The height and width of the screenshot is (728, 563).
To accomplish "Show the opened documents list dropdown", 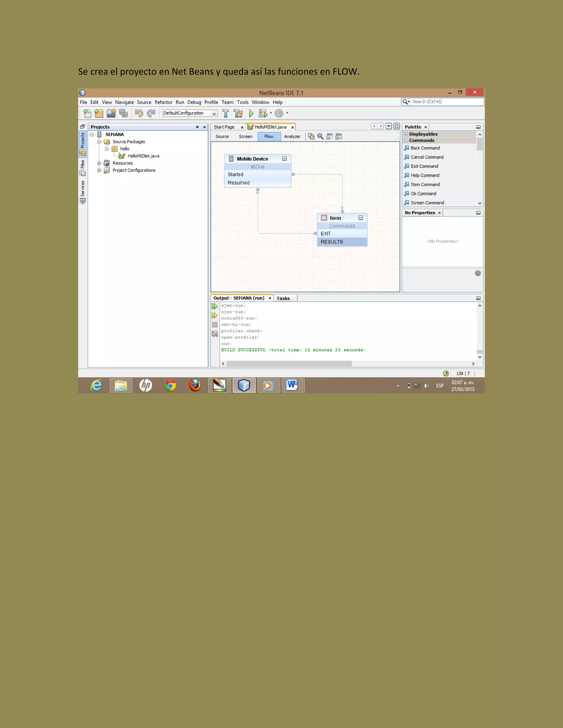I will 388,126.
